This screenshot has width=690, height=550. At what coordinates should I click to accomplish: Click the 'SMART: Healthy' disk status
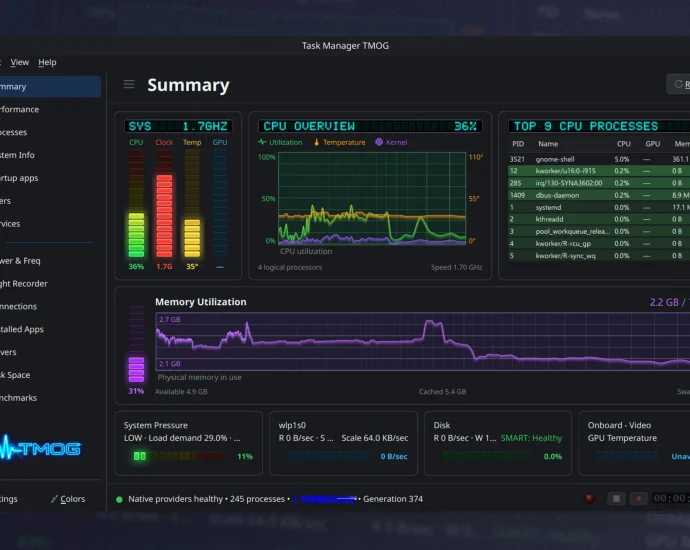[531, 438]
